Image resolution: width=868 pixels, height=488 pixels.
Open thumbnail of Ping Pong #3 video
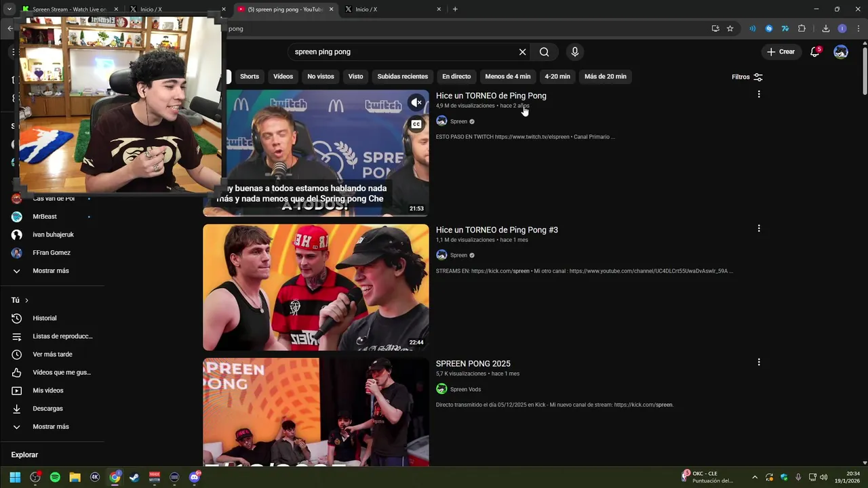(x=316, y=287)
